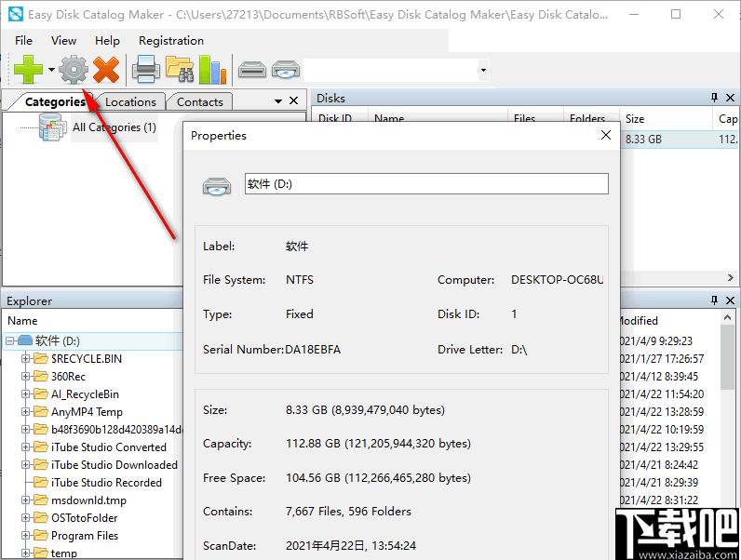Viewport: 741px width, 560px height.
Task: Open the dropdown arrow next to Add icon
Action: tap(51, 70)
